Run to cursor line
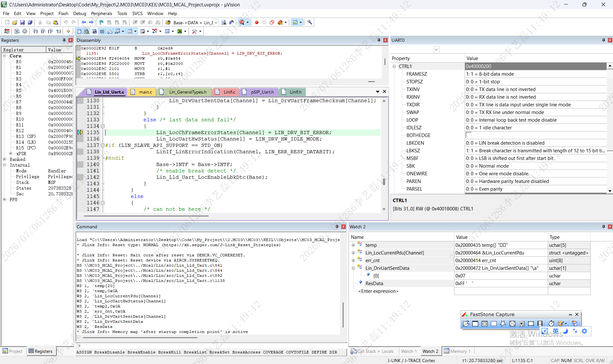The image size is (613, 364). point(58,31)
